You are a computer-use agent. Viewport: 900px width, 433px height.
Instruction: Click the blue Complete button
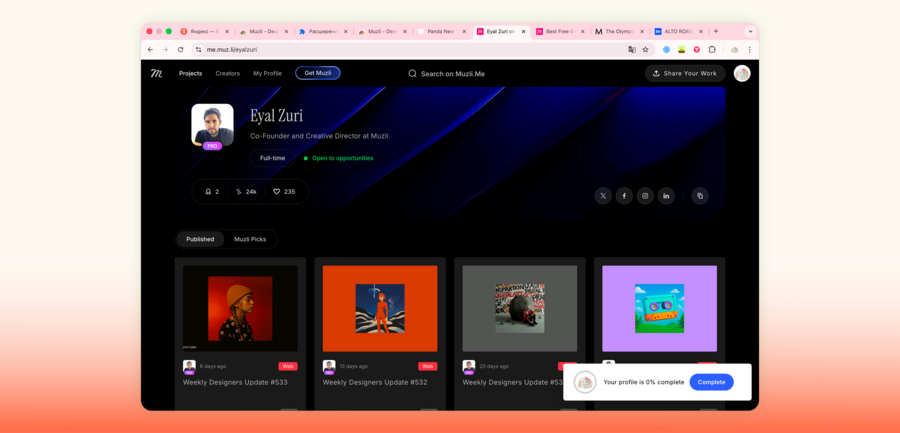pos(711,382)
